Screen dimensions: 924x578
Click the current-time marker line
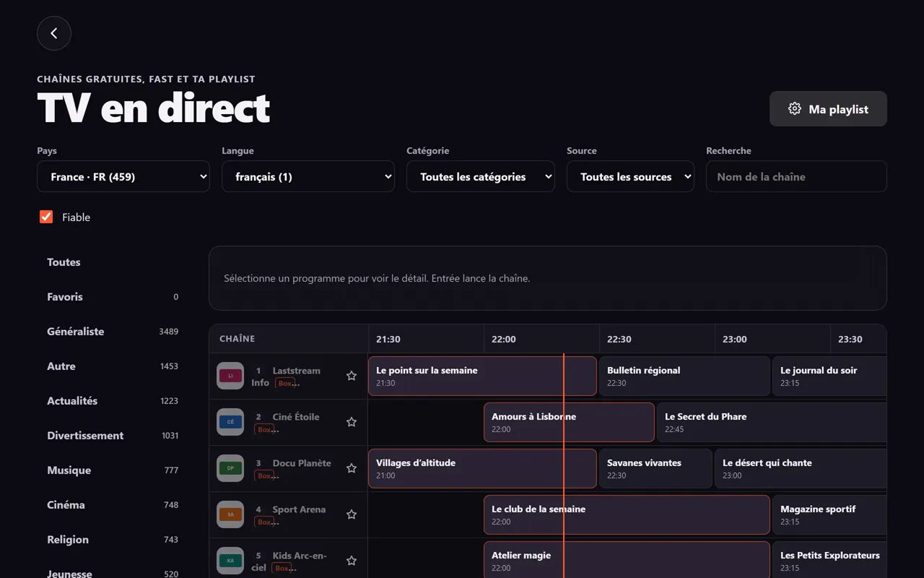point(564,465)
